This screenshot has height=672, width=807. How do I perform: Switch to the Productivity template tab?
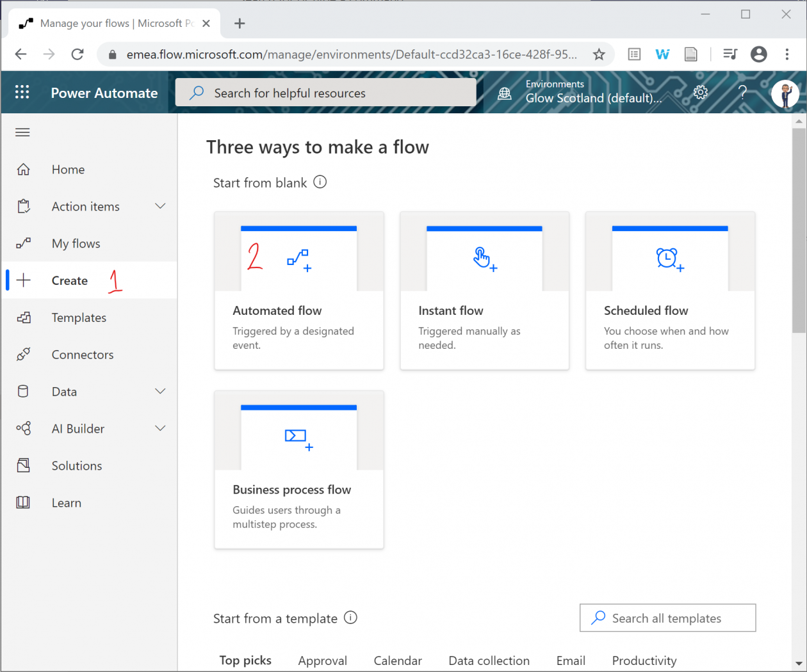[x=644, y=660]
